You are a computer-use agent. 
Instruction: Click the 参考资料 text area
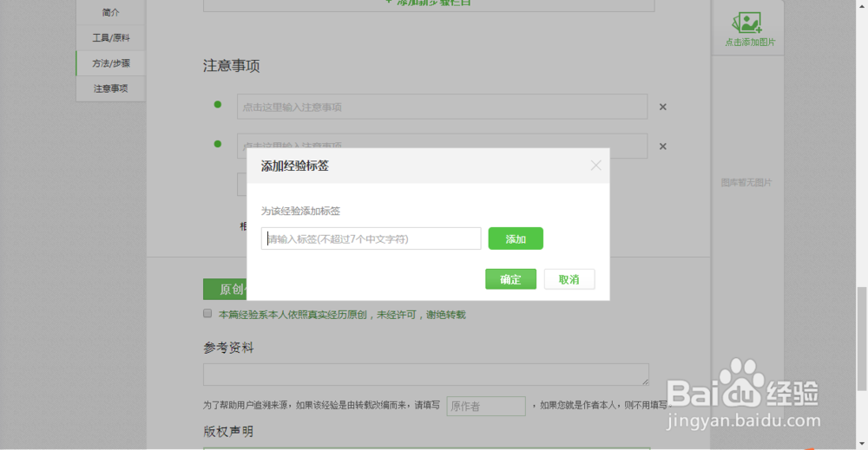pyautogui.click(x=425, y=375)
